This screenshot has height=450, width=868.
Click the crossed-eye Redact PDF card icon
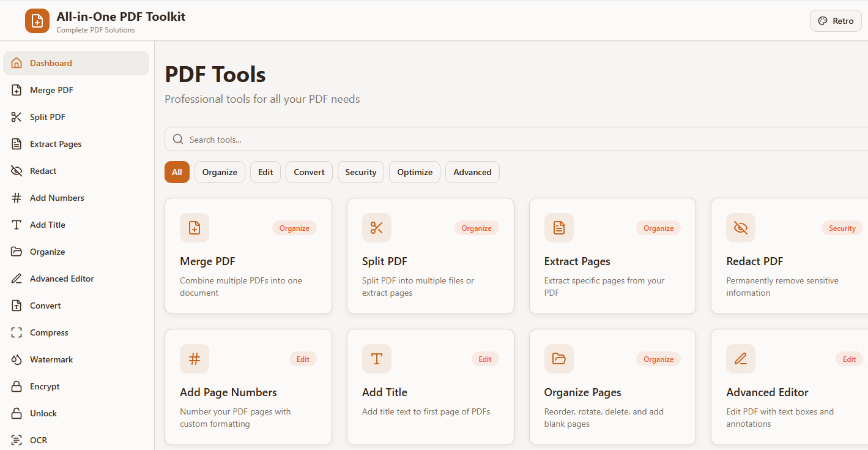pyautogui.click(x=741, y=228)
